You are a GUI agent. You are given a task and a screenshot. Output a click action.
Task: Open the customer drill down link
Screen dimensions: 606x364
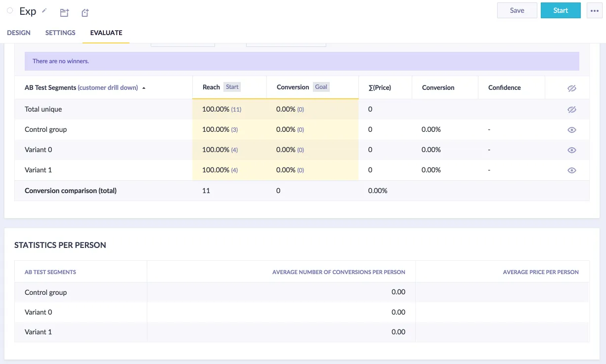coord(108,87)
